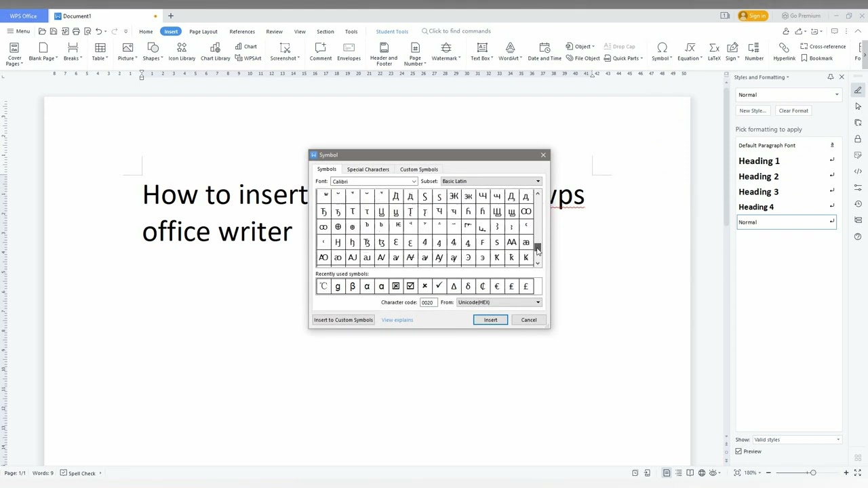
Task: Click the New Style button
Action: (753, 110)
